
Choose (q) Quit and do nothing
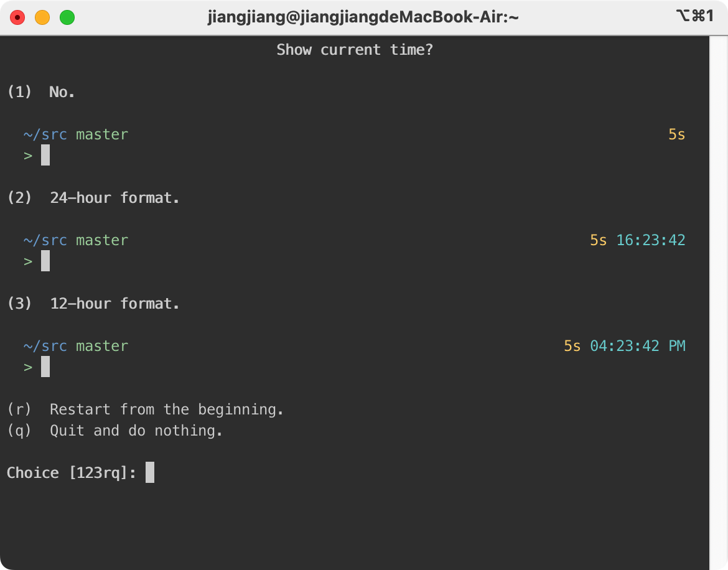115,431
